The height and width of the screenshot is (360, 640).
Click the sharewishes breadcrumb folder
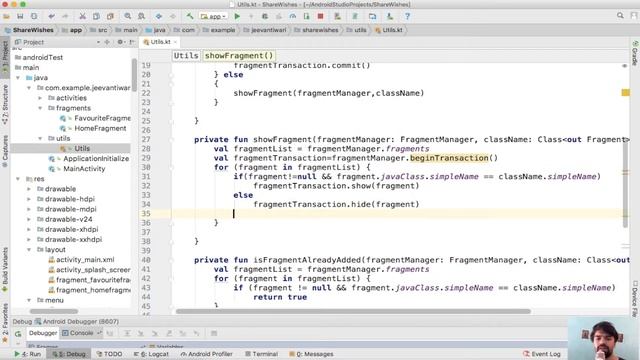click(x=317, y=30)
